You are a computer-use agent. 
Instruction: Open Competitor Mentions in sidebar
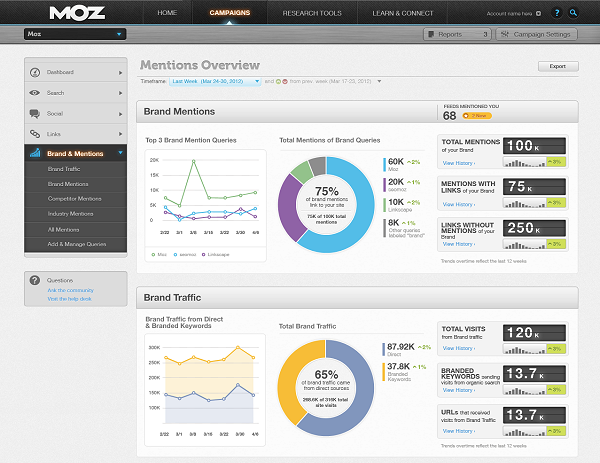(x=76, y=199)
